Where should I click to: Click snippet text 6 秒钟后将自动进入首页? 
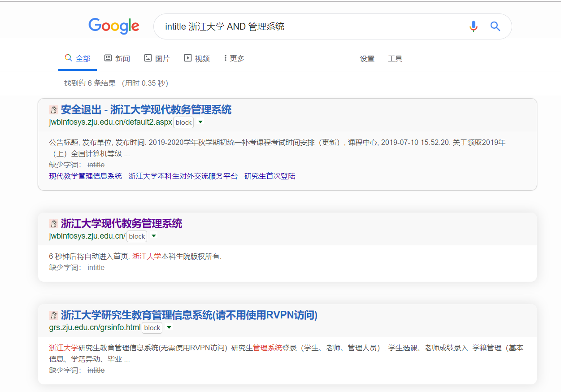[x=90, y=257]
